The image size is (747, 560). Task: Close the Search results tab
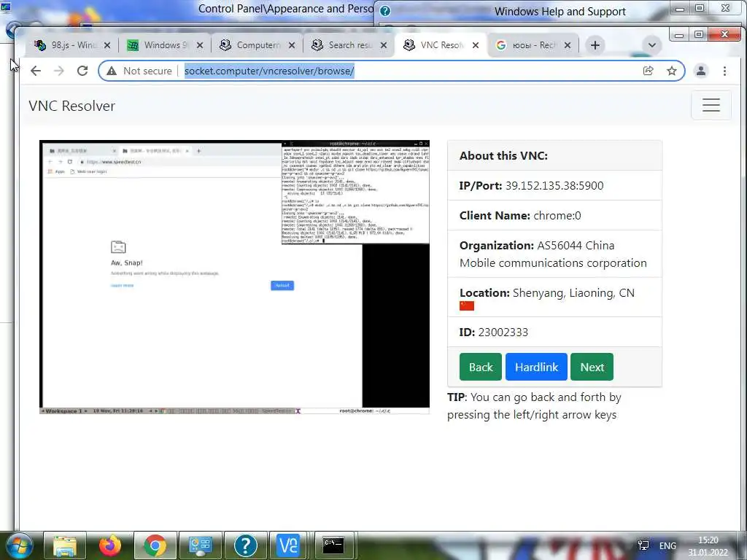[x=384, y=45]
